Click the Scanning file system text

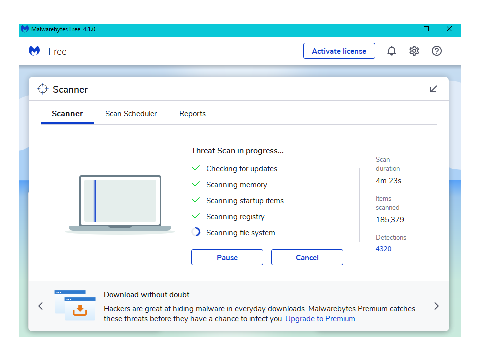pos(241,232)
